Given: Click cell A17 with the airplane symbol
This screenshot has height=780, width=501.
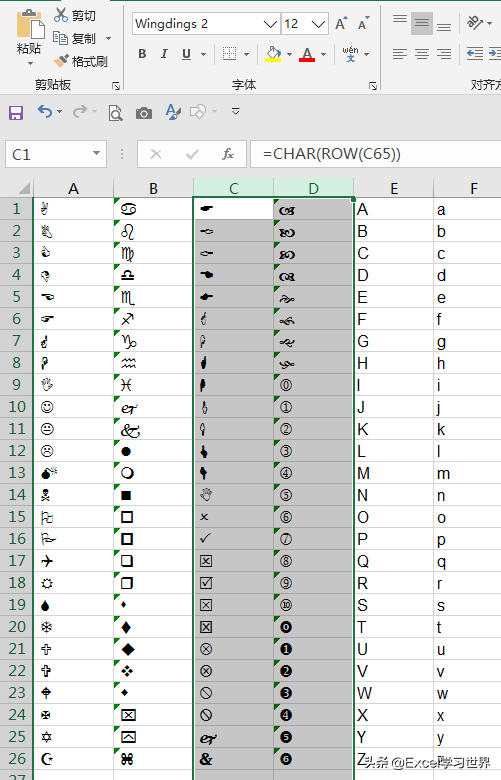Looking at the screenshot, I should [x=74, y=561].
